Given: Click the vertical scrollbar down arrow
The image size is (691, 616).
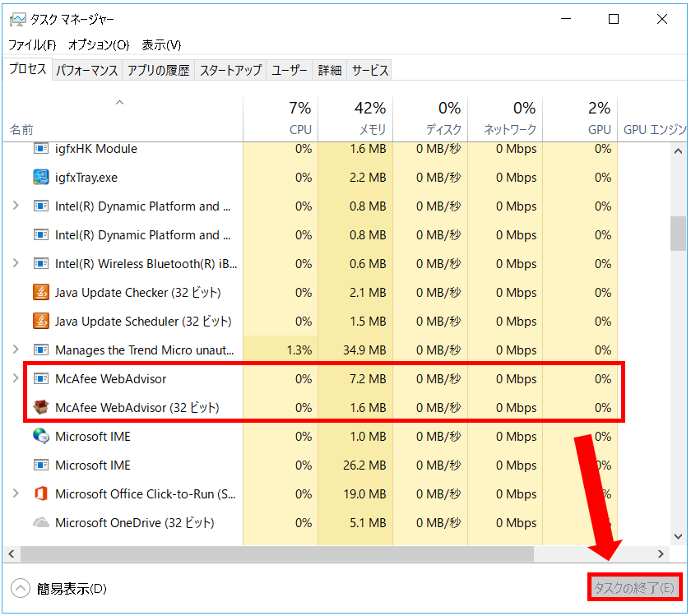Looking at the screenshot, I should [x=678, y=536].
